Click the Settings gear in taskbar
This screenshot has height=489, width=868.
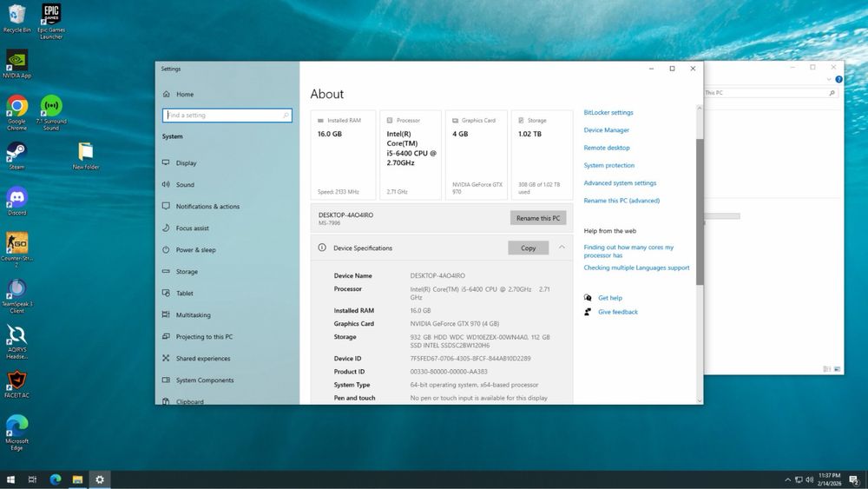(x=100, y=479)
